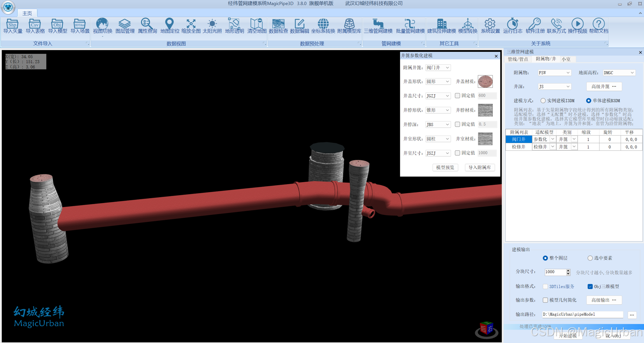
Task: Open the 井盖尺寸 JGZJ dropdown
Action: click(438, 96)
